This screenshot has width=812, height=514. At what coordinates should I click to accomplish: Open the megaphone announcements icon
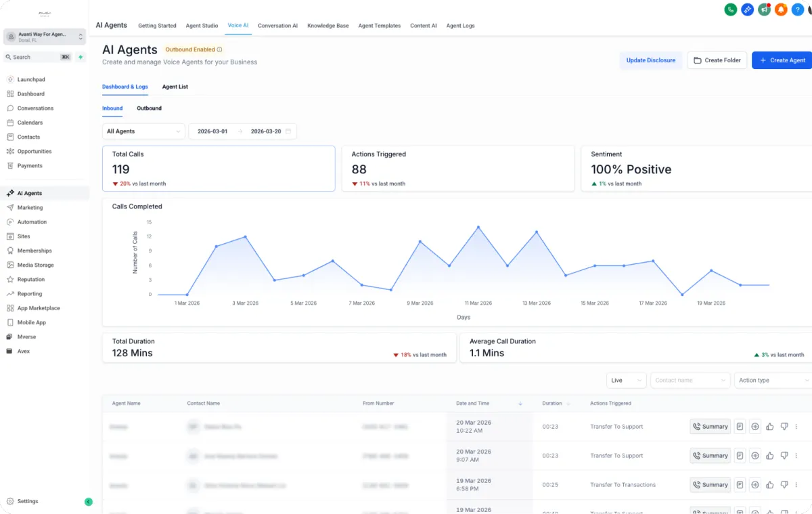point(765,9)
